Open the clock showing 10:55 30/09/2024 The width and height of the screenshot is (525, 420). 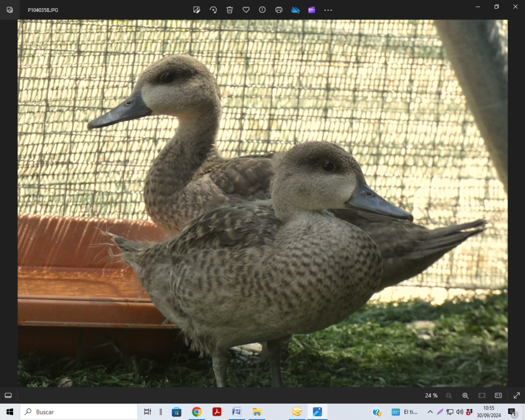[x=489, y=412]
